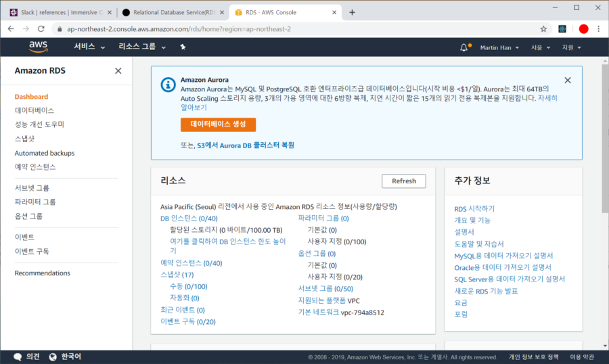The image size is (609, 364).
Task: Open 예약 인스턴스 in the sidebar
Action: (x=35, y=167)
